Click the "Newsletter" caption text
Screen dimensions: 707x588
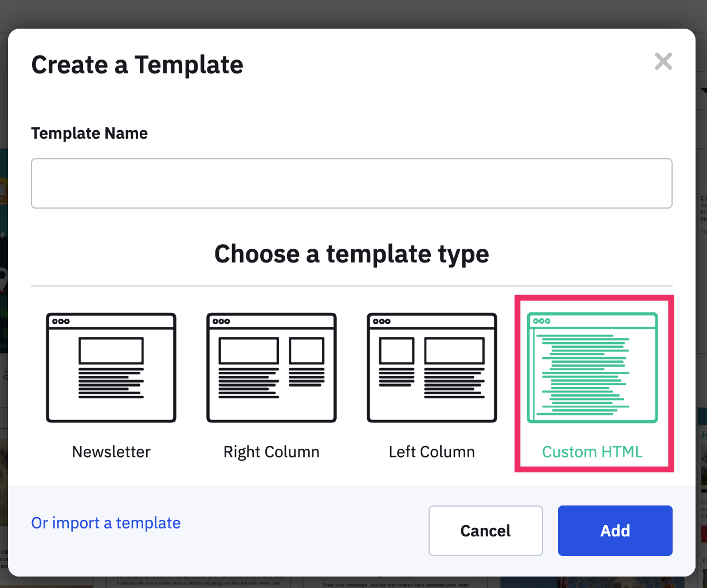(x=111, y=452)
